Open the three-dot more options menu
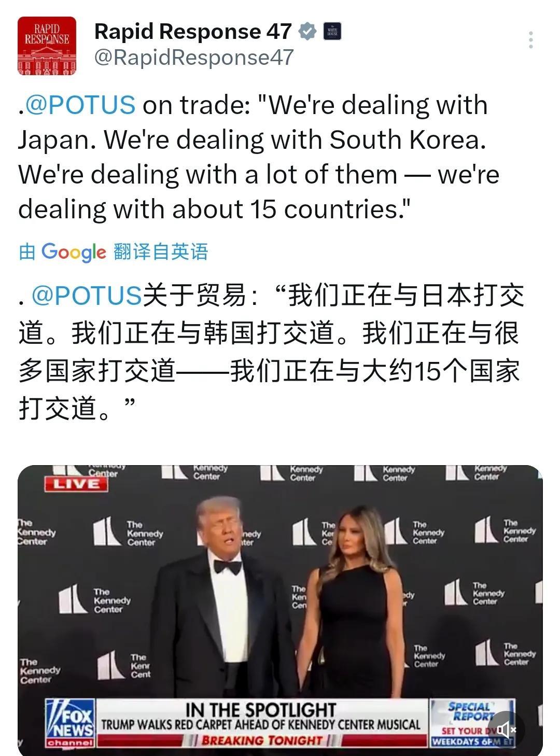Screen dimensions: 560x756 [530, 40]
